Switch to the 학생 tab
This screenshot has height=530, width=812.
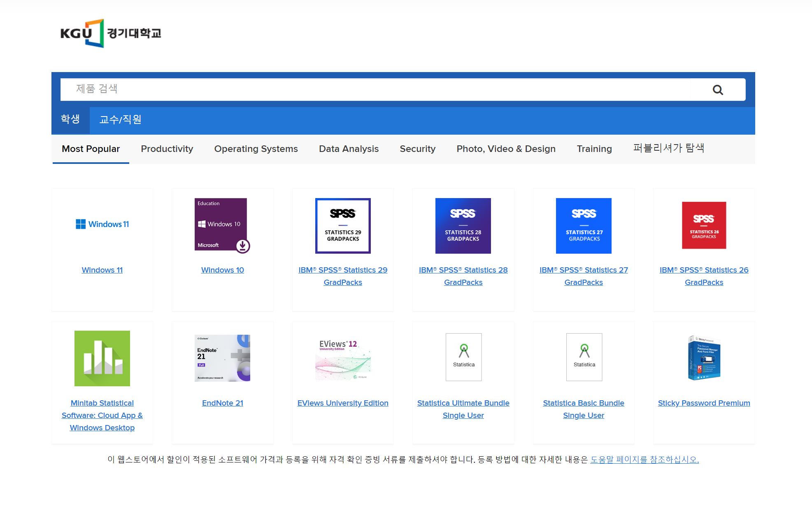tap(70, 119)
